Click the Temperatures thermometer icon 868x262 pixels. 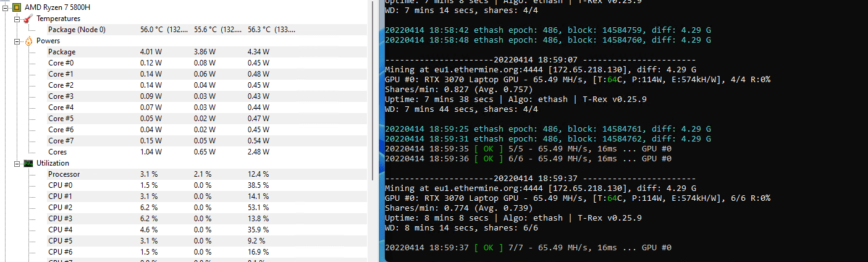[28, 19]
